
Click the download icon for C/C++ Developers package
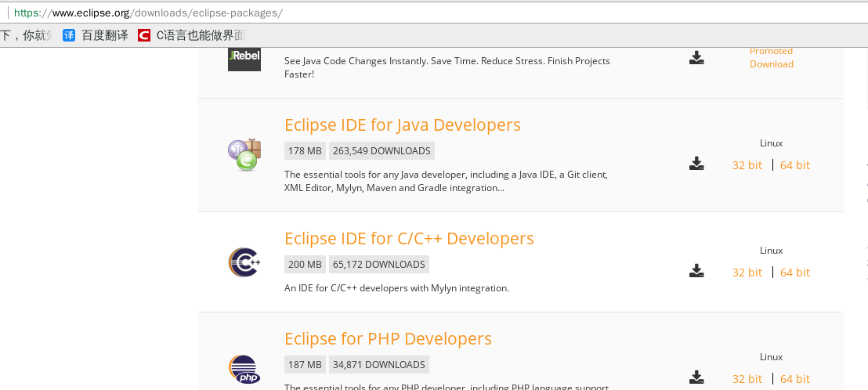click(696, 270)
